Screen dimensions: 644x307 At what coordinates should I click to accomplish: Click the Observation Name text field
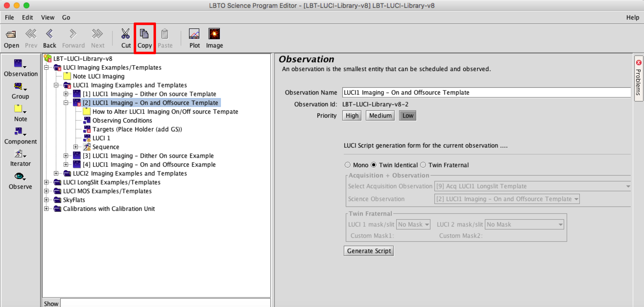(x=486, y=93)
